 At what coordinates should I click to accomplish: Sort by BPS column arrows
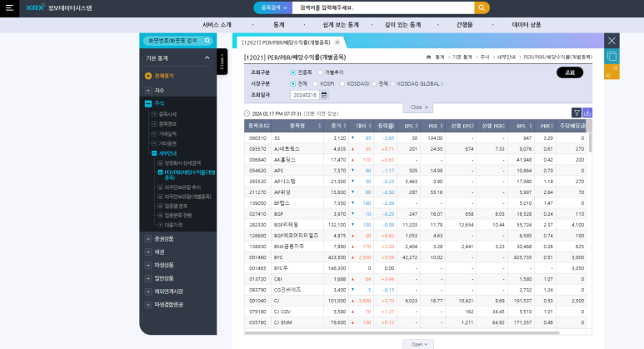[530, 126]
